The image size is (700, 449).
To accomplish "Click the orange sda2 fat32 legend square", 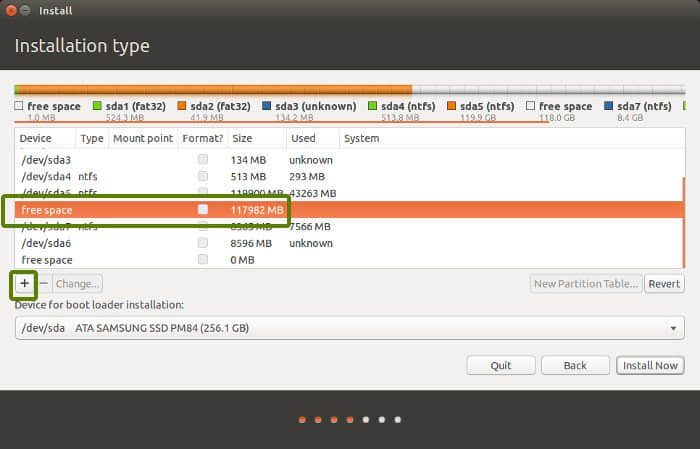I will tap(181, 106).
